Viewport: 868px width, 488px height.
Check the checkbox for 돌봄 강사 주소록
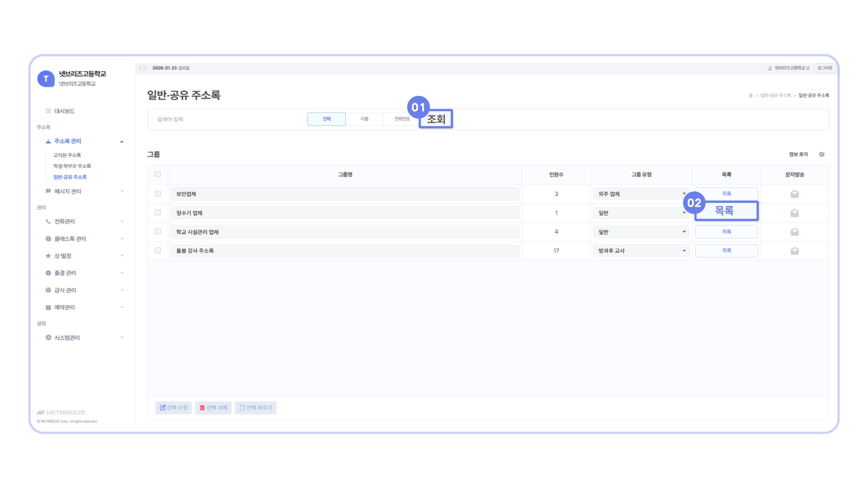coord(158,250)
